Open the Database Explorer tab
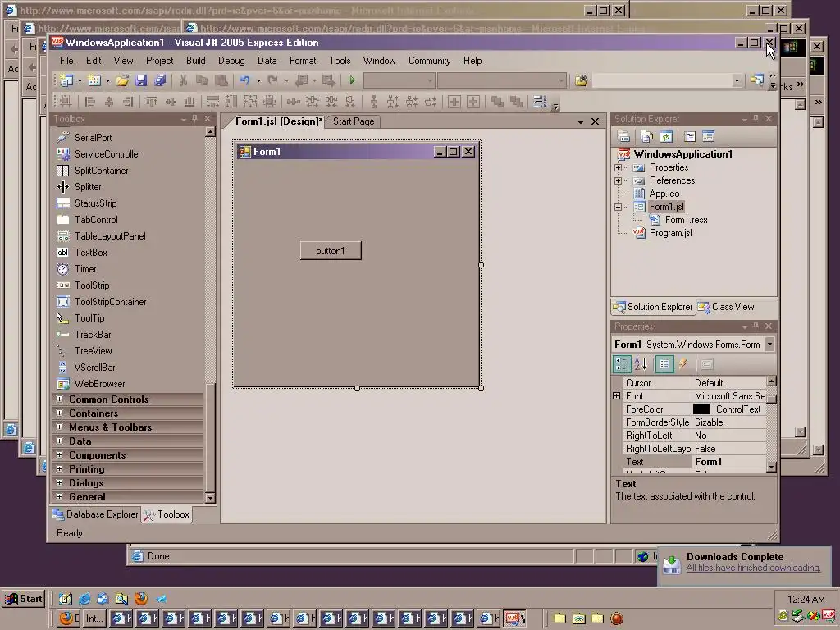This screenshot has height=630, width=840. pos(95,514)
